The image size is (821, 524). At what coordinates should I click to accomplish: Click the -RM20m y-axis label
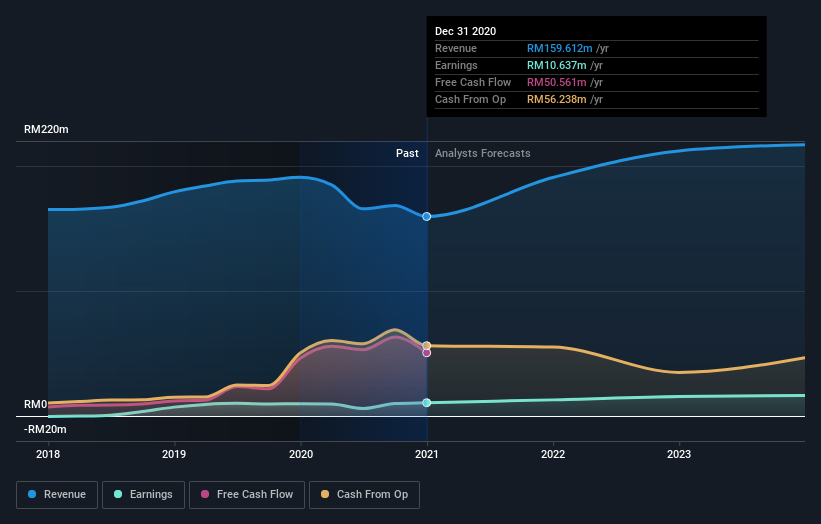click(x=45, y=430)
